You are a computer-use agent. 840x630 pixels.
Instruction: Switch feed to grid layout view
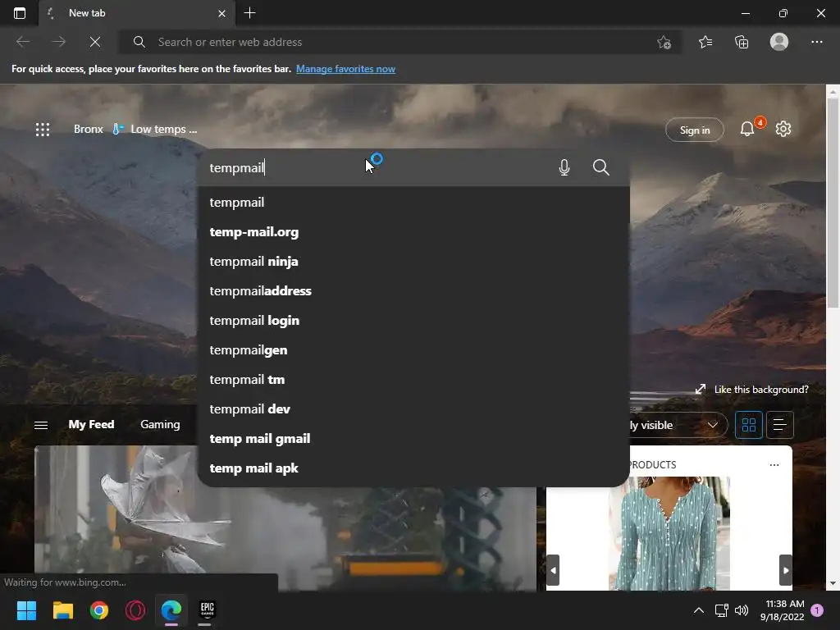[748, 425]
